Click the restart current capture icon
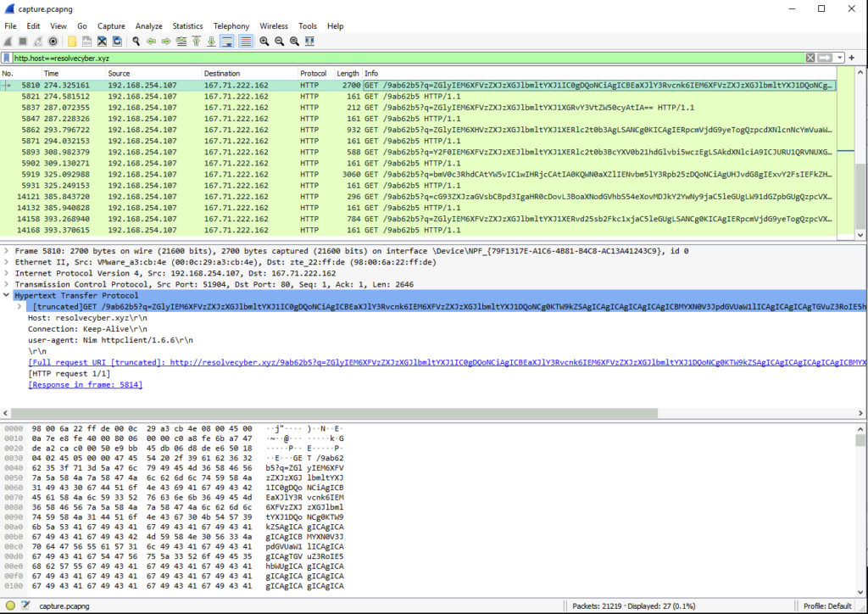This screenshot has height=614, width=868. coord(37,42)
